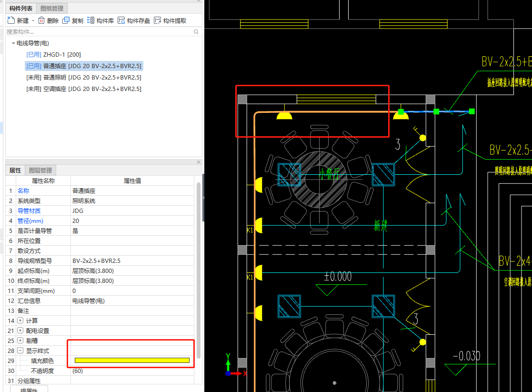This screenshot has width=532, height=392.
Task: Click the empty 敷设方式 value cell
Action: tap(132, 251)
